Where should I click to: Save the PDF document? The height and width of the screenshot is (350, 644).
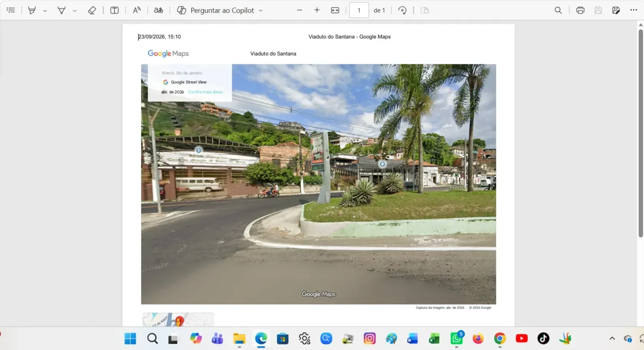point(598,10)
